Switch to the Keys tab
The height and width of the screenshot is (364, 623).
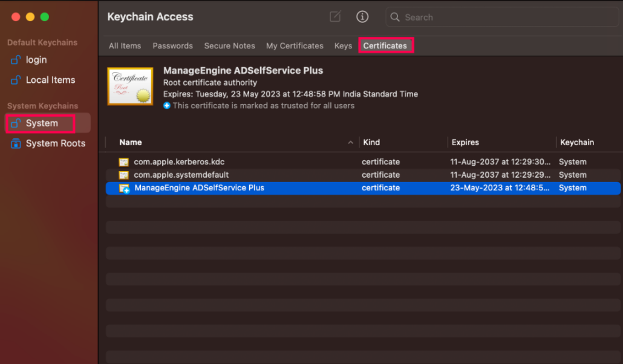pyautogui.click(x=343, y=45)
